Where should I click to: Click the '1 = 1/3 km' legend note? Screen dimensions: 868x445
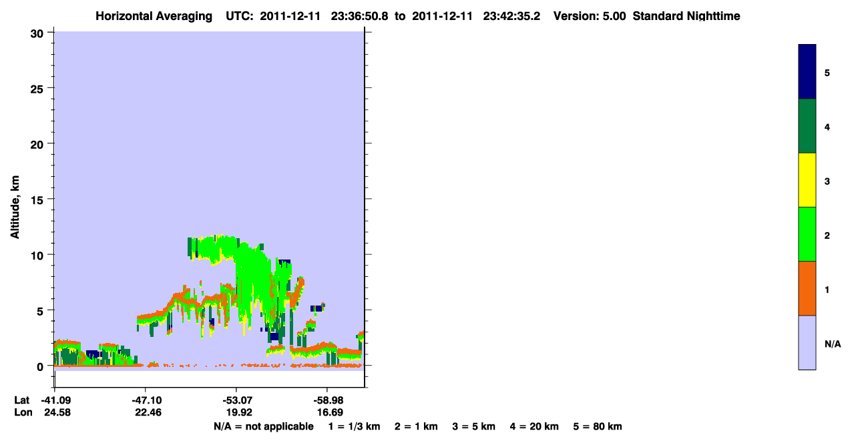355,427
